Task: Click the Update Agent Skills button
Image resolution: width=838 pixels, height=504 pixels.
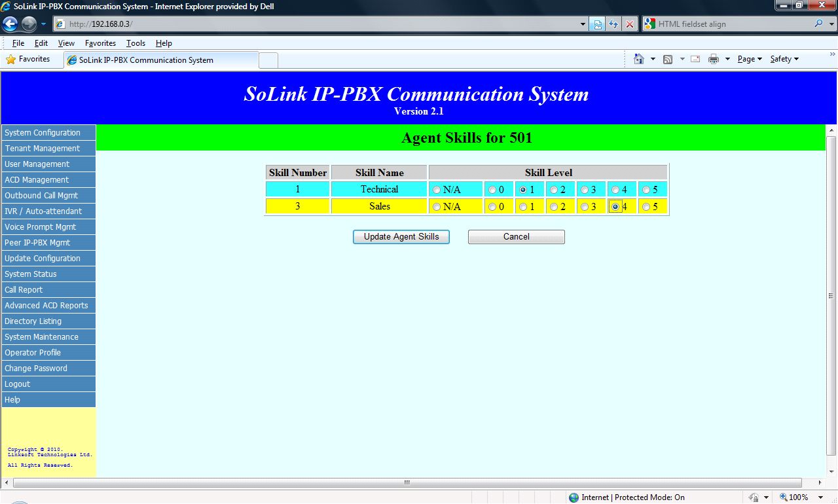Action: tap(401, 237)
